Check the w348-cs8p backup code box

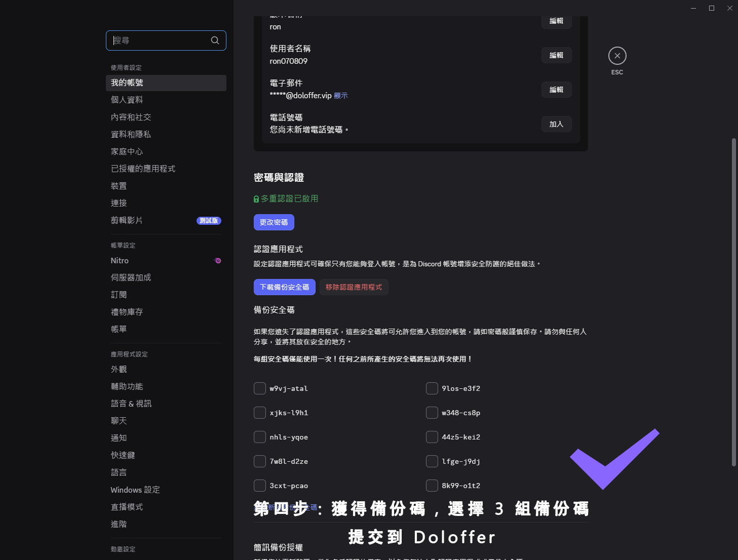click(432, 413)
